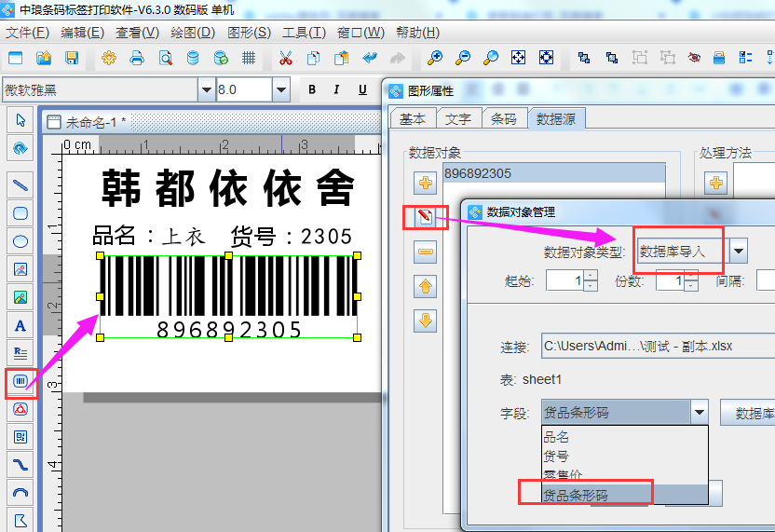Open the 绘图(D) menu
Image resolution: width=775 pixels, height=532 pixels.
tap(191, 32)
